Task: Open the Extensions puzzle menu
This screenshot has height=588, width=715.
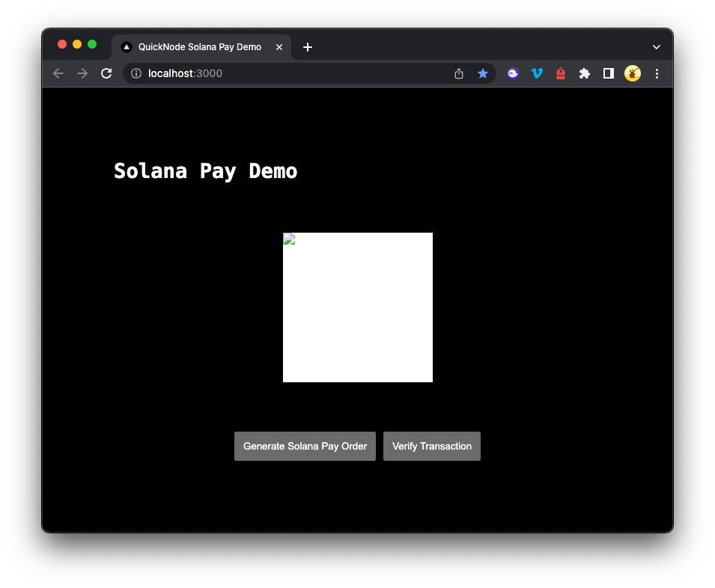Action: point(584,73)
